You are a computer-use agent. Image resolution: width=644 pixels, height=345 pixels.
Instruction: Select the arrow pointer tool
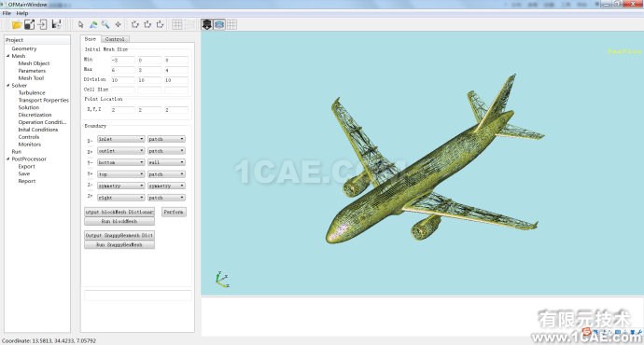coord(81,24)
